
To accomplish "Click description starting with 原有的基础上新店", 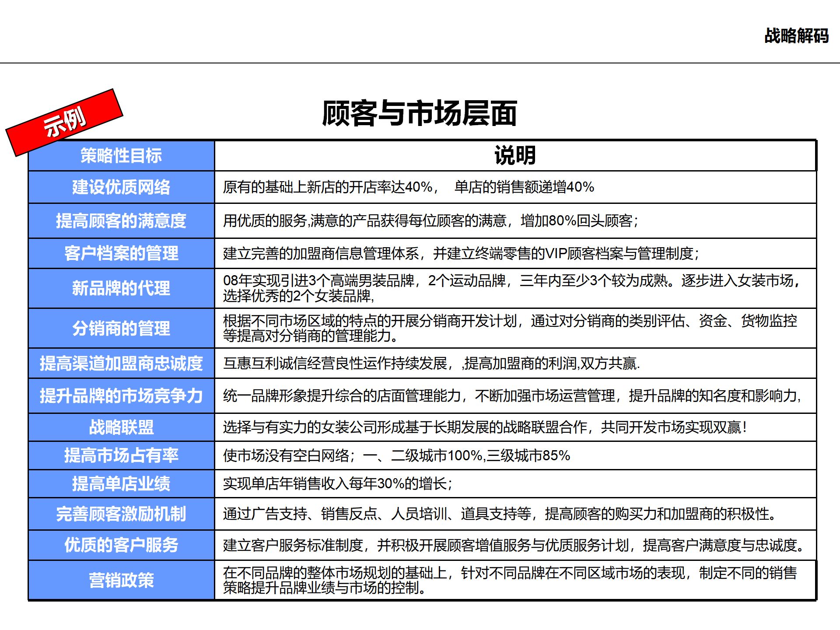I will (408, 187).
